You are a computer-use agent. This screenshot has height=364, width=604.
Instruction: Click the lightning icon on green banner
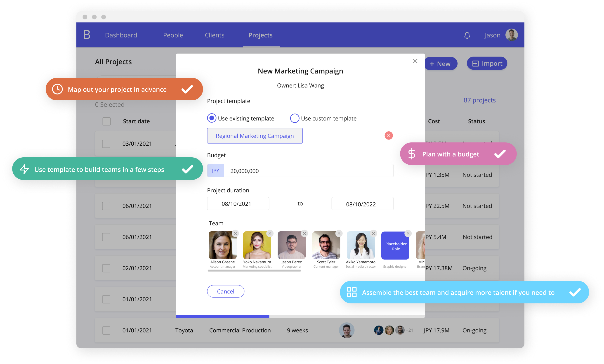24,169
